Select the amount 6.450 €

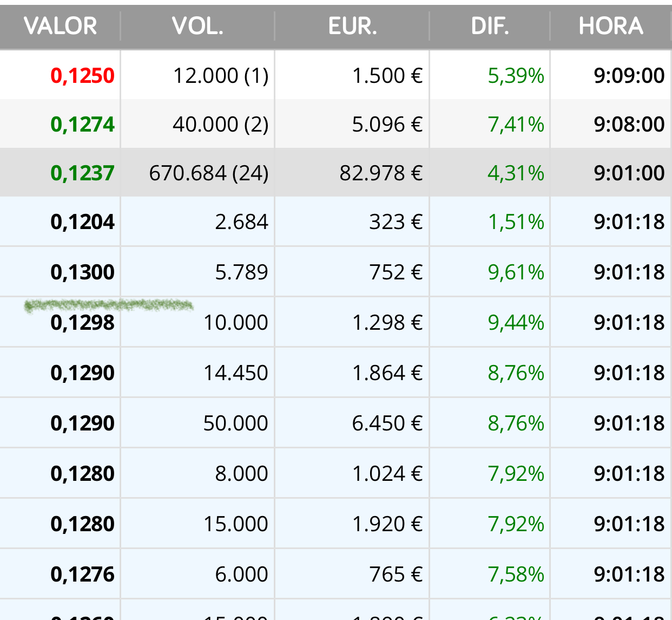tap(387, 423)
